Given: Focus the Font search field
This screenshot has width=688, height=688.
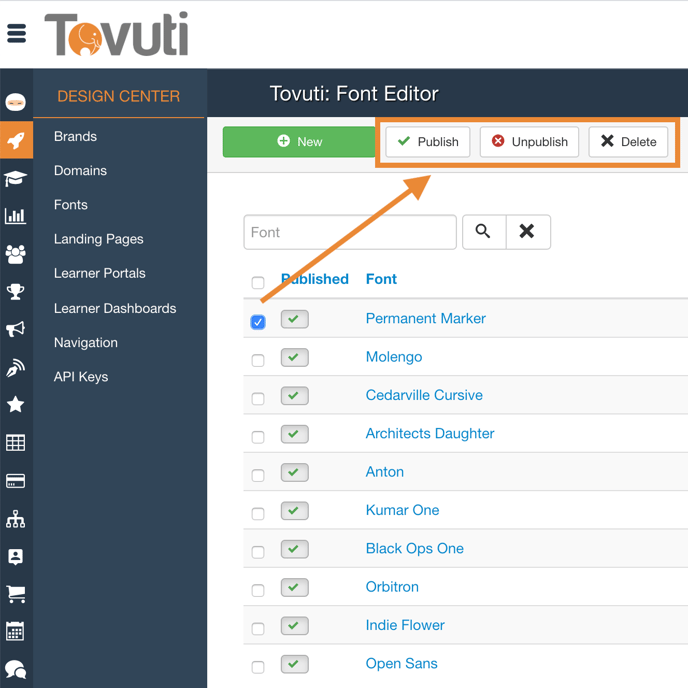Looking at the screenshot, I should (x=350, y=232).
